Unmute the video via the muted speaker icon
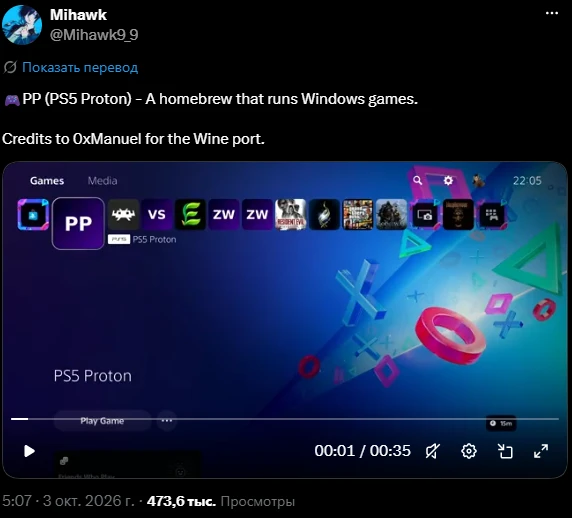This screenshot has width=572, height=518. [433, 451]
